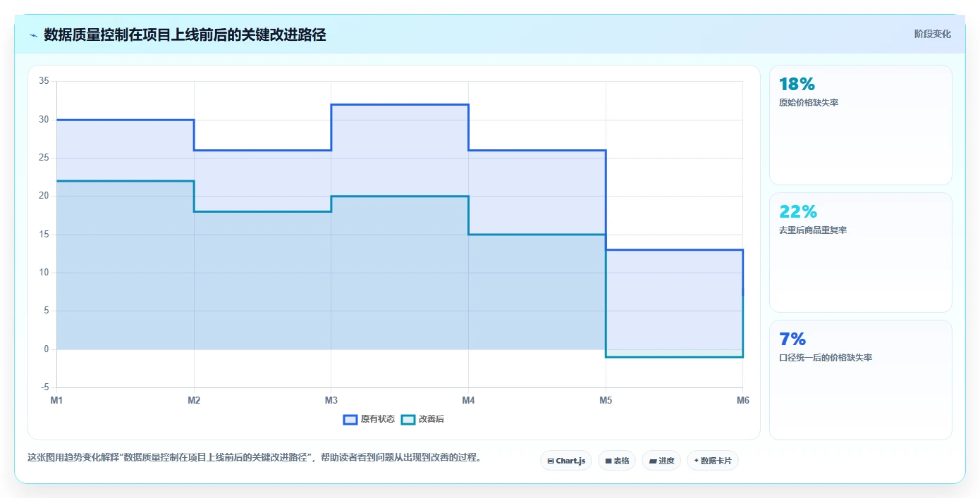Screen dimensions: 980x498
Task: Click the 原有状态 blue legend swatch
Action: (350, 419)
